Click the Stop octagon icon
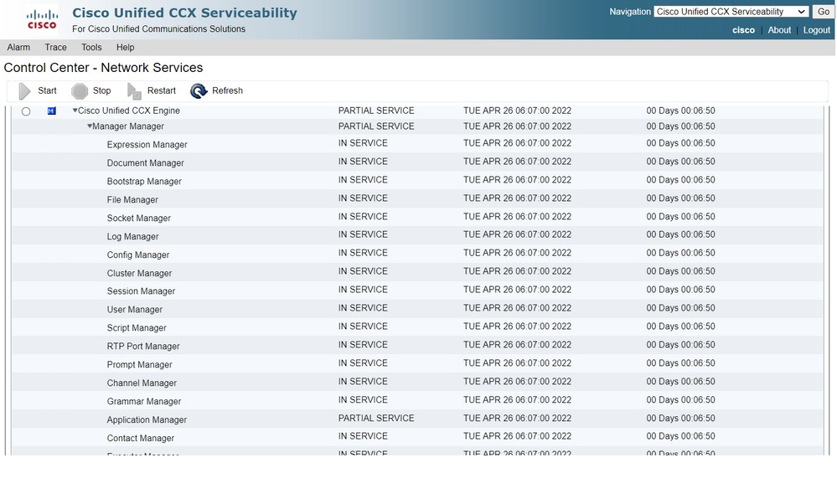Image resolution: width=837 pixels, height=504 pixels. [80, 91]
